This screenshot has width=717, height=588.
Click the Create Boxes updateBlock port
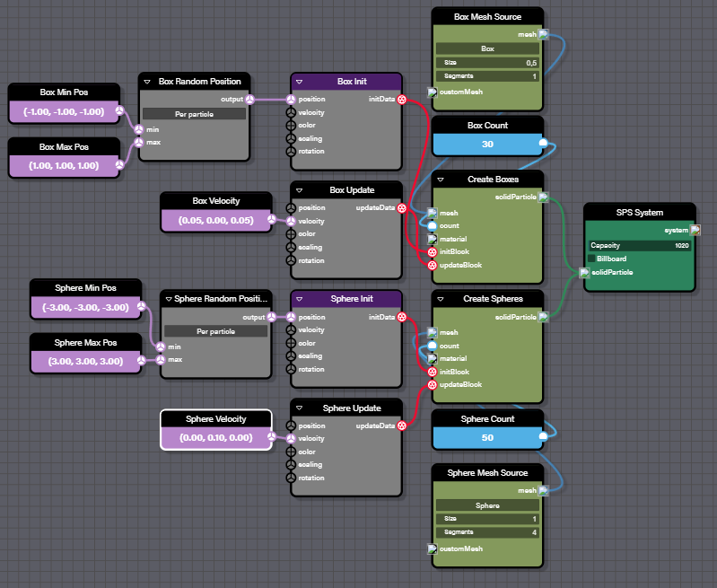(x=433, y=266)
